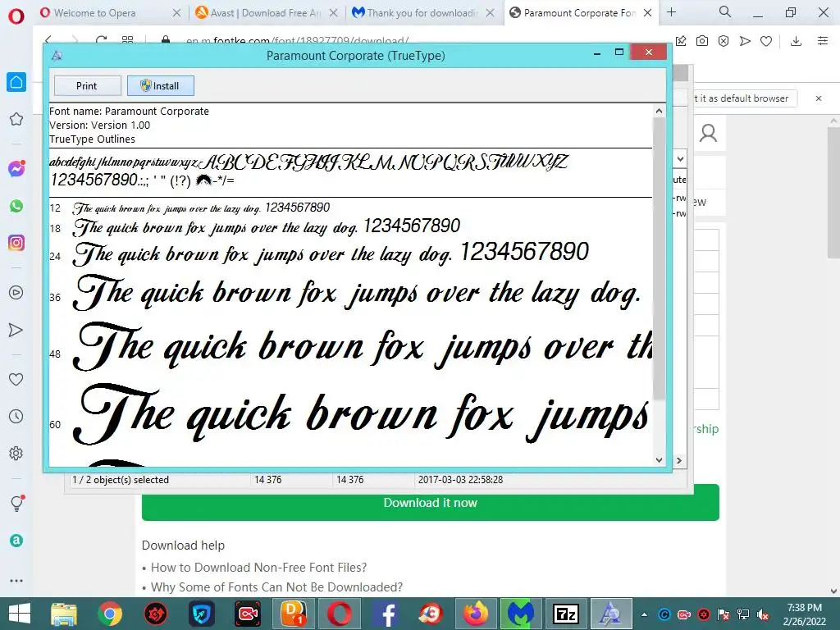Open Pinboards heart in sidebar
The width and height of the screenshot is (840, 630).
16,379
